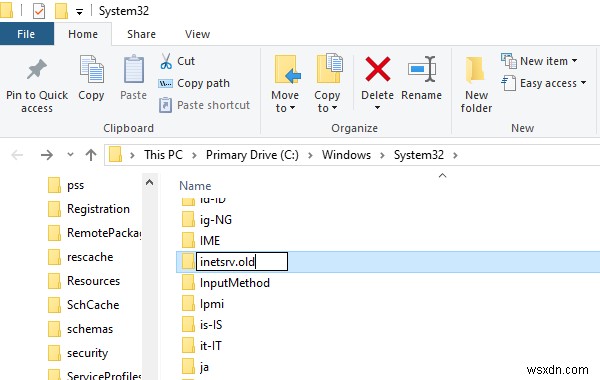This screenshot has height=380, width=600.
Task: Open the Copy to menu
Action: (x=328, y=83)
